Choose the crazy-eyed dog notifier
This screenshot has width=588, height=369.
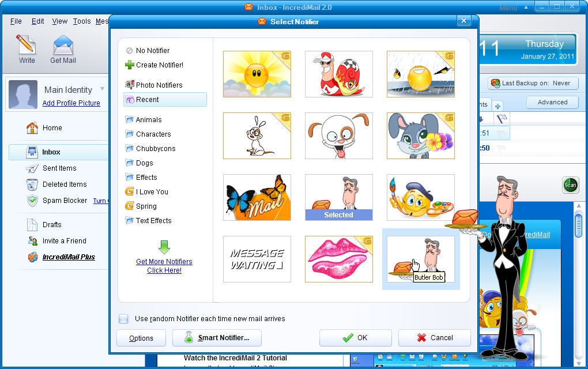tap(338, 135)
